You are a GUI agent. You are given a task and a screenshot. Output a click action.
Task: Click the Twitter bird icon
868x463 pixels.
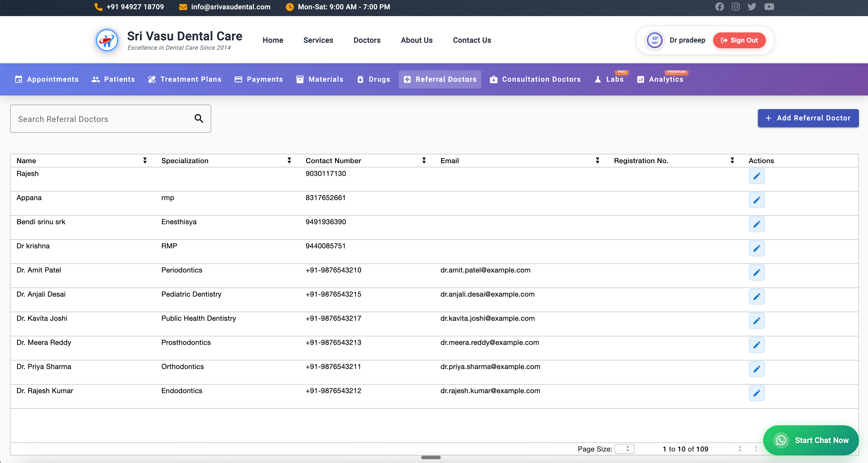(x=752, y=7)
